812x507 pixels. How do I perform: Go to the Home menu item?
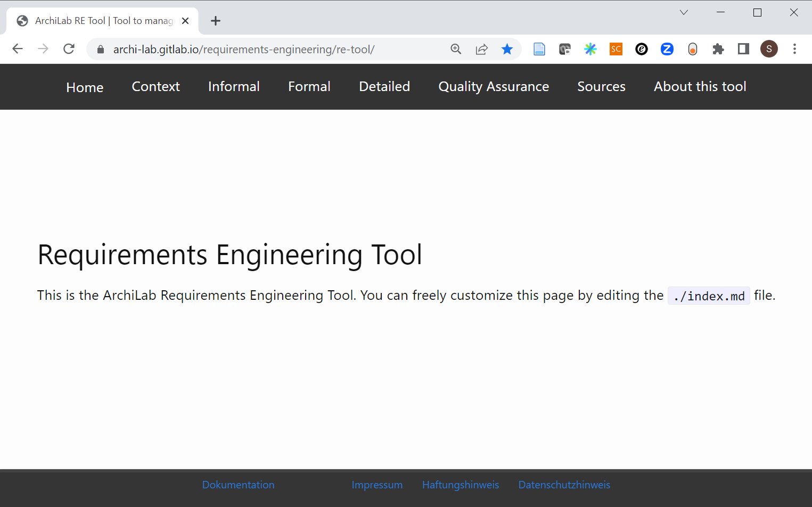point(85,87)
